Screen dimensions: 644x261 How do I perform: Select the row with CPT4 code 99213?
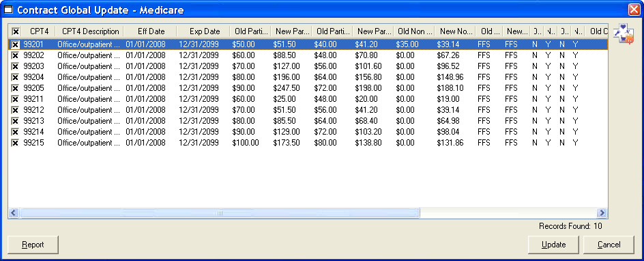(308, 121)
